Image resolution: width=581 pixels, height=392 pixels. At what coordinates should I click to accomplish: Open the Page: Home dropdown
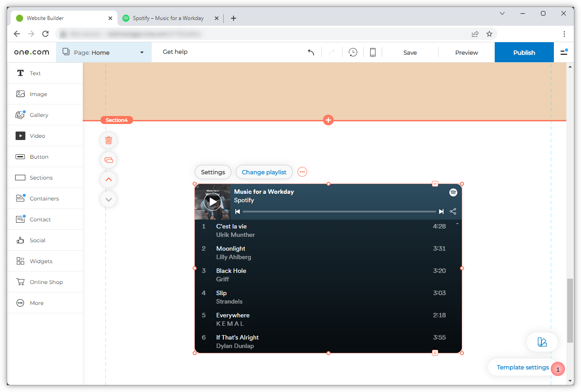pos(103,52)
